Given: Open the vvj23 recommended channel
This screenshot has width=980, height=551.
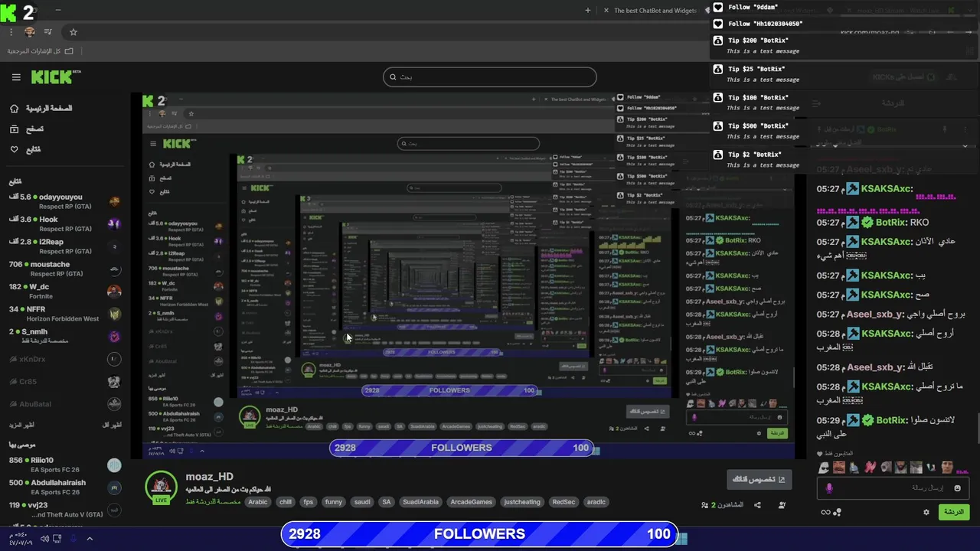Looking at the screenshot, I should click(x=64, y=509).
